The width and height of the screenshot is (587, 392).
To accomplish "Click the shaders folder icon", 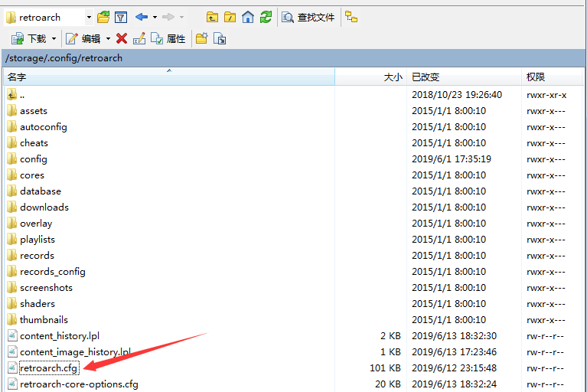I will (12, 303).
